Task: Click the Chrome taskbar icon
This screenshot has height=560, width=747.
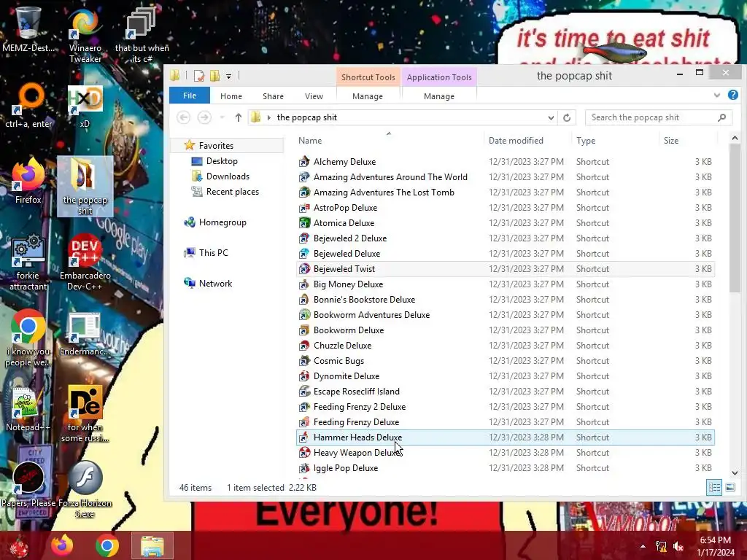Action: [107, 545]
